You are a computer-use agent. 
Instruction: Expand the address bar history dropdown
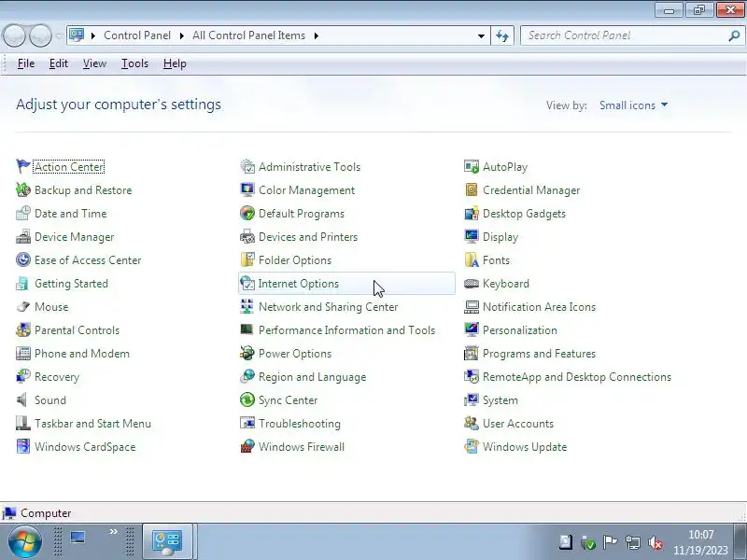(481, 35)
